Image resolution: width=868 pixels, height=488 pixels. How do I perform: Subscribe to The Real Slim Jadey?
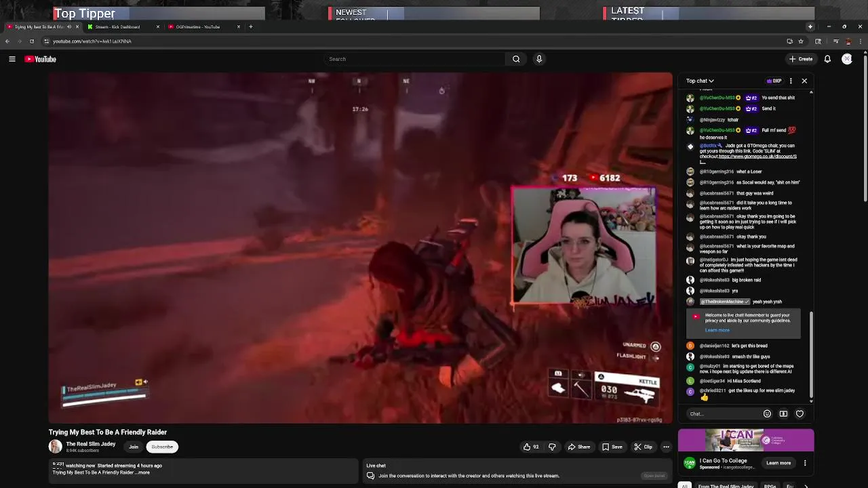[x=162, y=447]
